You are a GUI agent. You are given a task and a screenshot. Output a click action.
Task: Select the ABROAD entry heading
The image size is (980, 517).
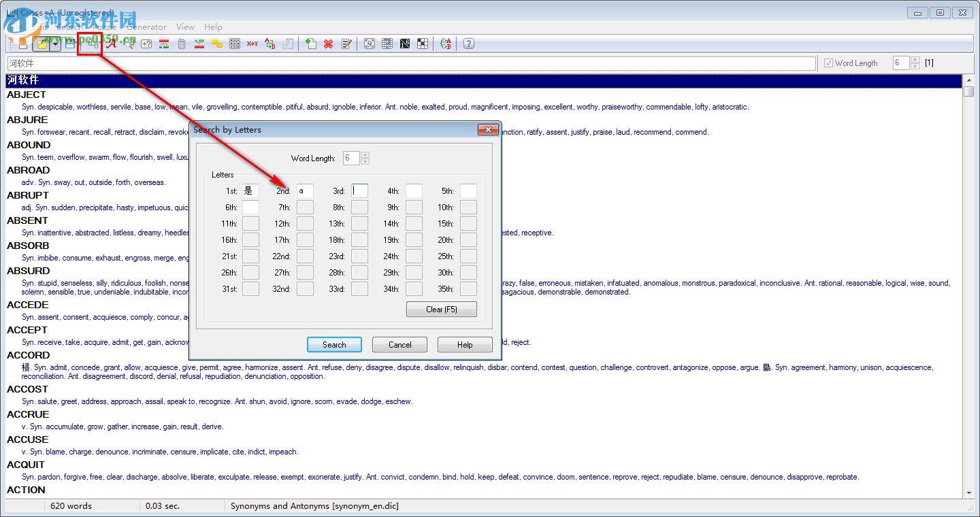coord(29,171)
